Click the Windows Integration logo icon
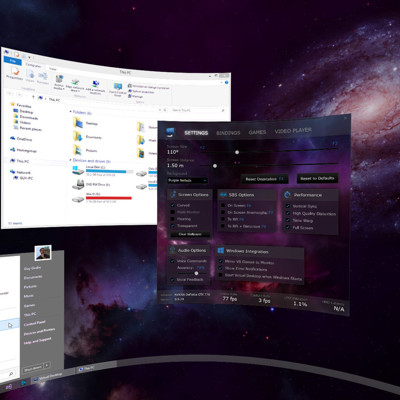Viewport: 400px width, 400px height. pyautogui.click(x=220, y=250)
